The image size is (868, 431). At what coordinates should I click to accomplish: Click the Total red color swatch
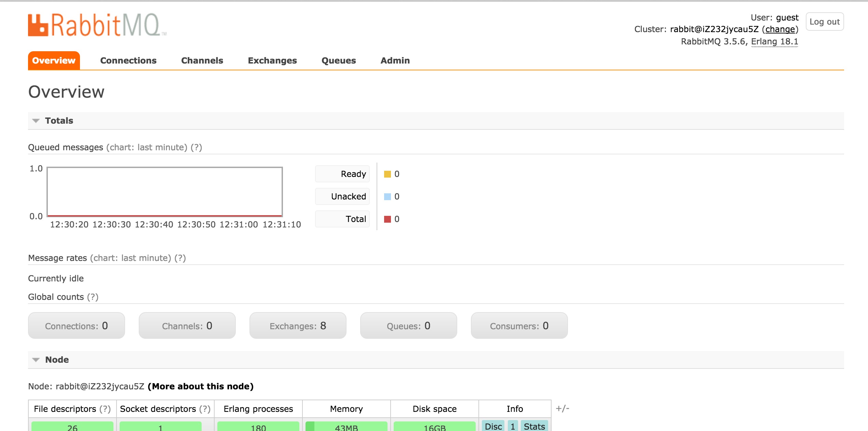point(387,219)
